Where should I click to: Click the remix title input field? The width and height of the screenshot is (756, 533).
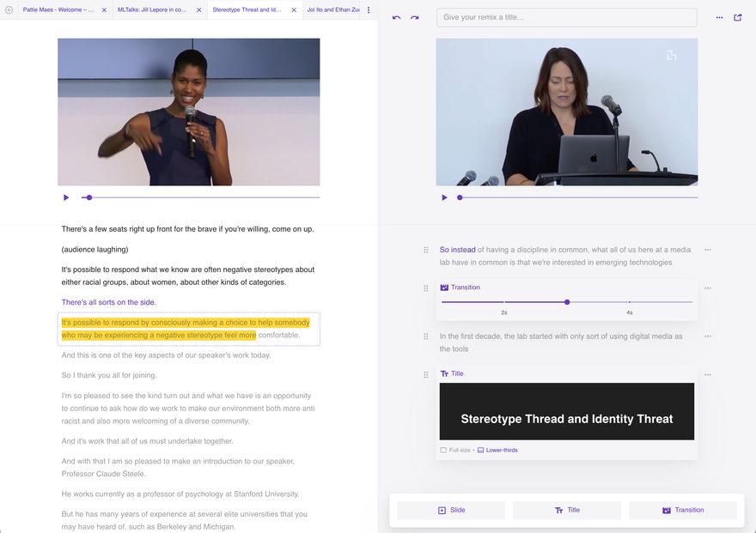point(566,17)
